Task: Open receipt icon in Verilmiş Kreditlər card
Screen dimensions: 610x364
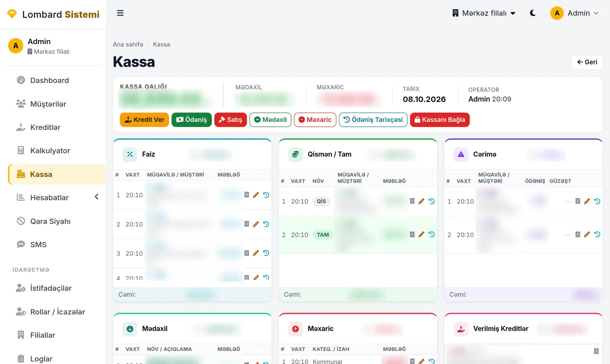Action: tap(596, 351)
